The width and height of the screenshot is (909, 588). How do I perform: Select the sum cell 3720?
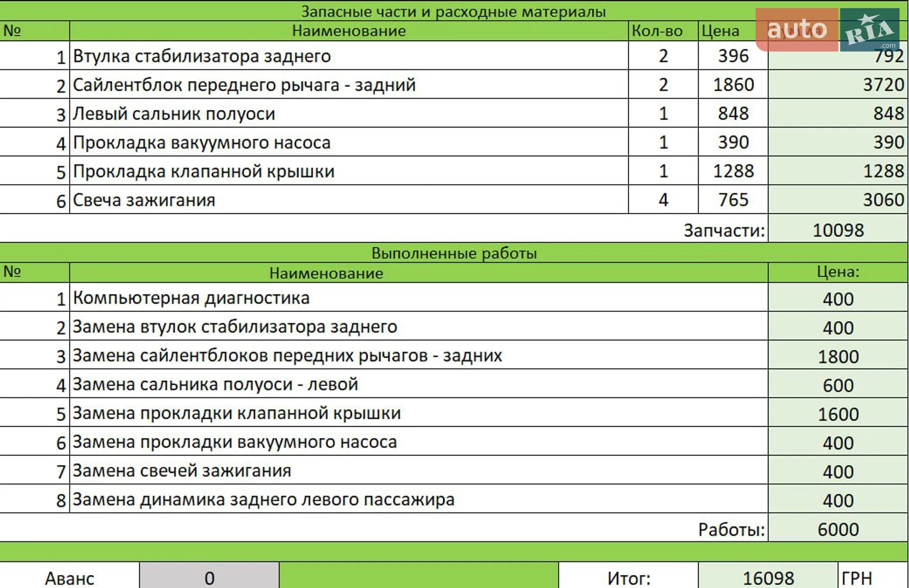[x=838, y=85]
